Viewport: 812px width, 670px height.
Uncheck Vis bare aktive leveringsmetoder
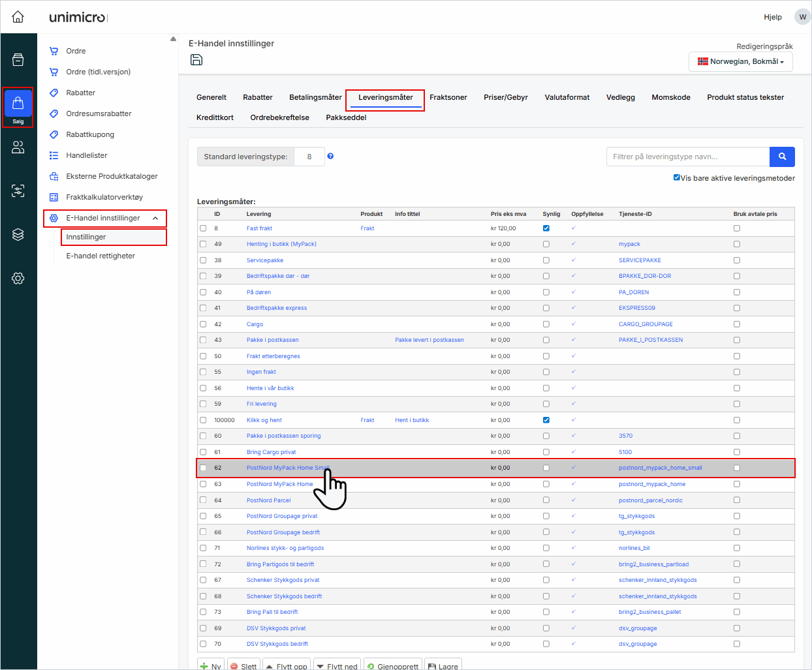point(677,177)
